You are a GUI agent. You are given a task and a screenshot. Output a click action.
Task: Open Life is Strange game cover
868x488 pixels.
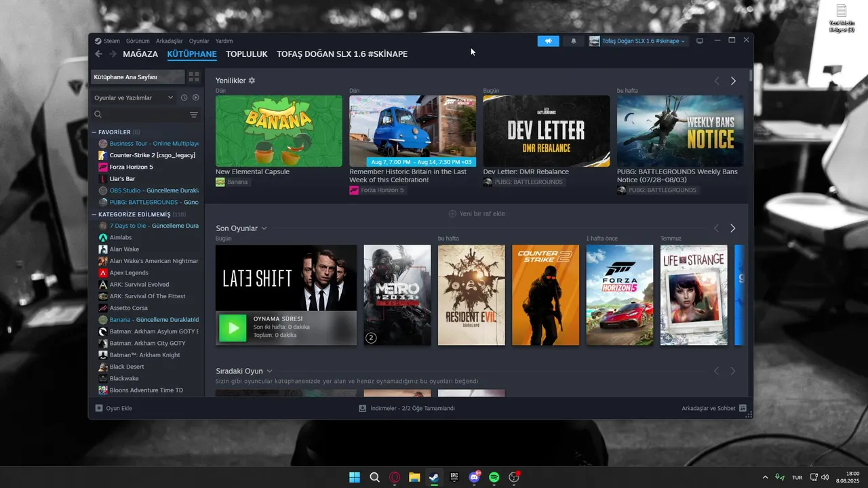[x=694, y=295]
